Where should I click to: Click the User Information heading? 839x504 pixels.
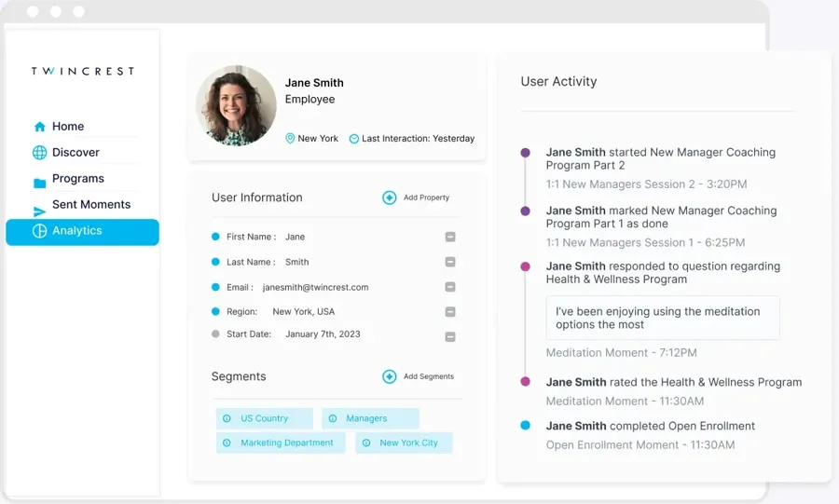point(257,198)
